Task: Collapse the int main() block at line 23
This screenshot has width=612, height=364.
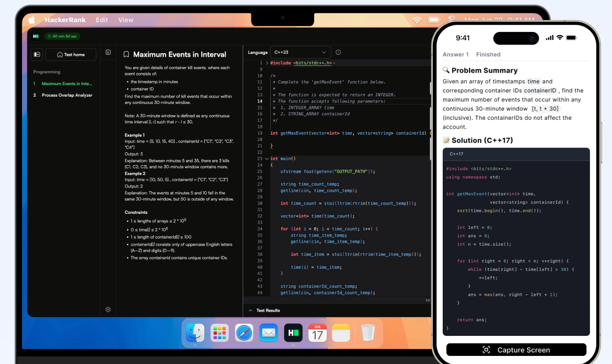Action: pyautogui.click(x=267, y=159)
